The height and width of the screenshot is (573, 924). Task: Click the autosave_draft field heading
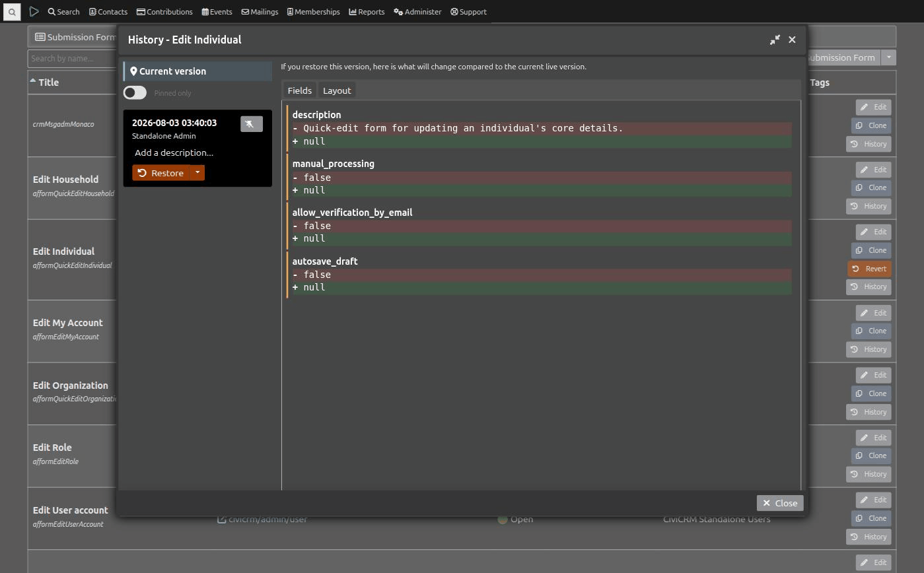point(325,261)
